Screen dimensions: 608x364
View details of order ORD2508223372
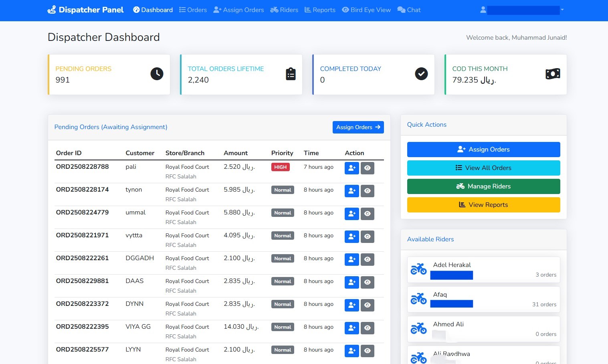coord(368,305)
